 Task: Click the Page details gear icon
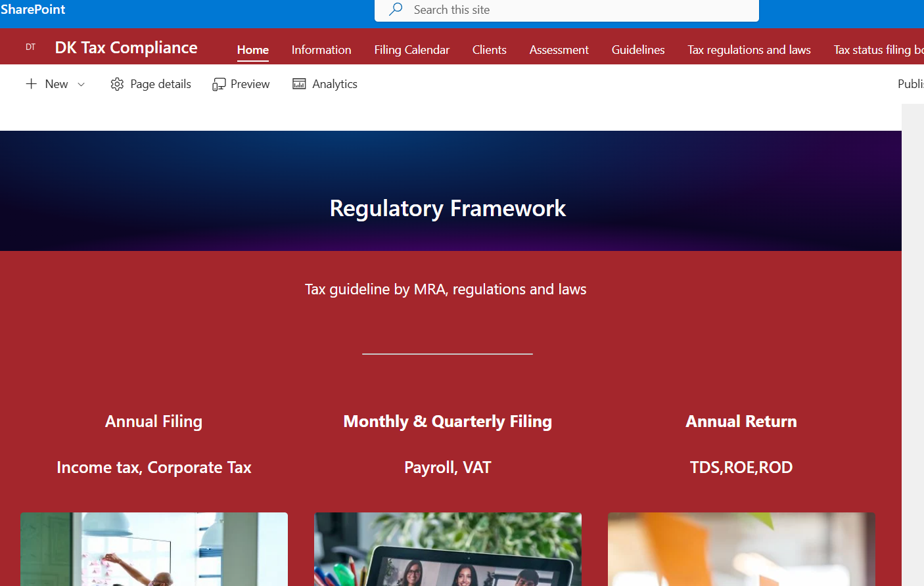coord(117,84)
